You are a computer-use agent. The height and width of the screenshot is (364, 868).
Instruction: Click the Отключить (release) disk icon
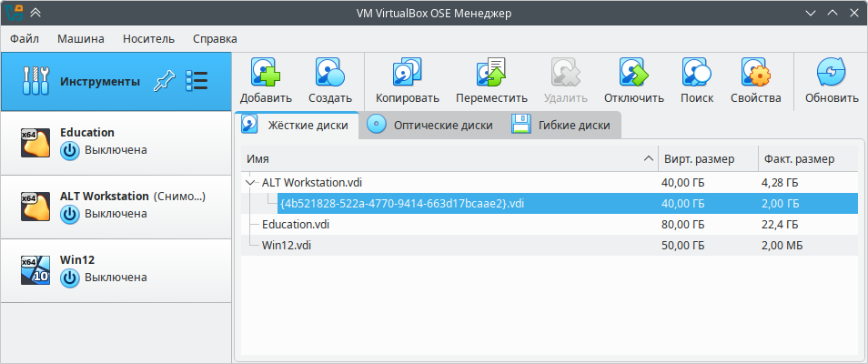pyautogui.click(x=634, y=72)
